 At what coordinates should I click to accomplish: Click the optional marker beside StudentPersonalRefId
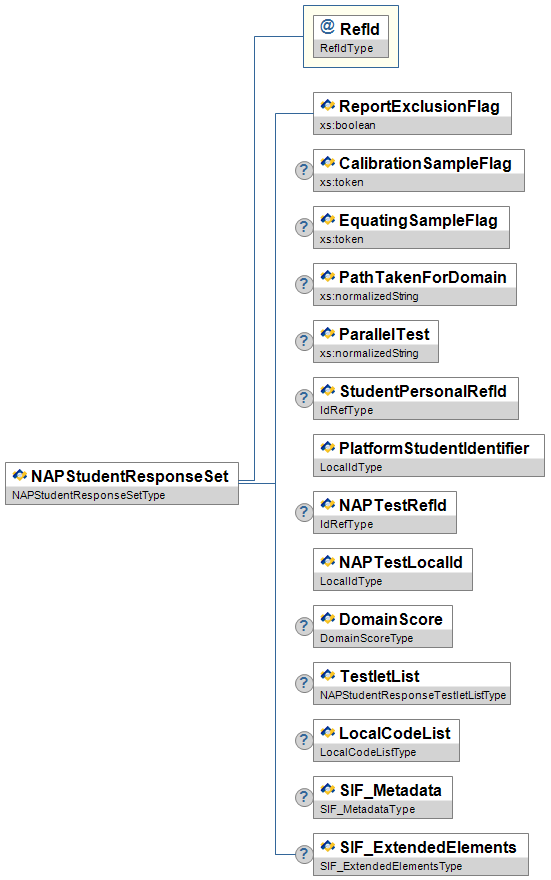point(304,398)
